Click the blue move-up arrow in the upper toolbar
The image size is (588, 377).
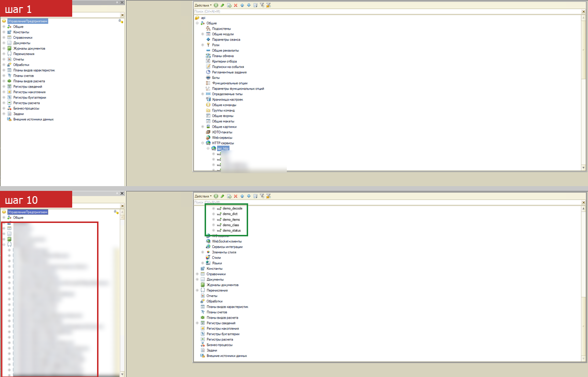pos(242,5)
